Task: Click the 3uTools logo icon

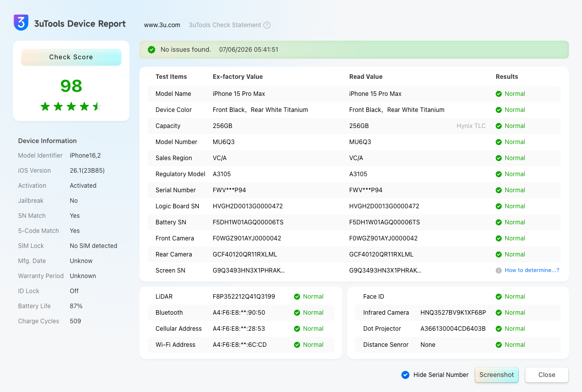Action: click(x=21, y=23)
